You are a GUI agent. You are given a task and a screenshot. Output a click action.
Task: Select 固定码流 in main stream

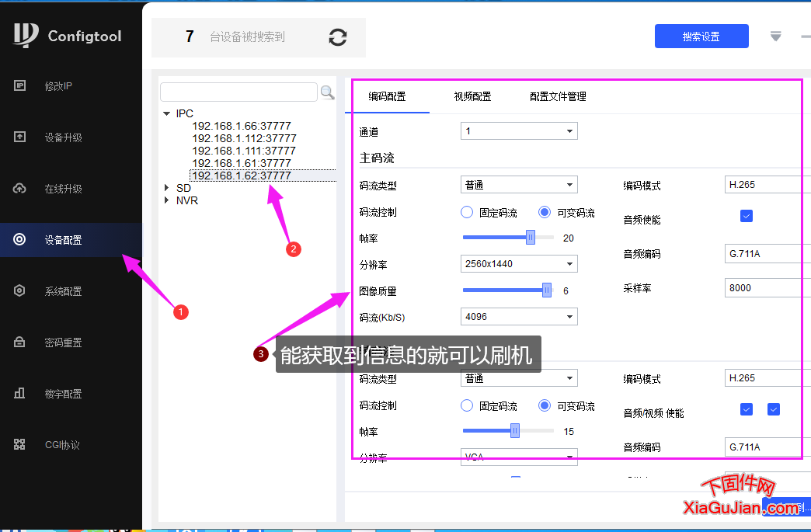coord(467,212)
